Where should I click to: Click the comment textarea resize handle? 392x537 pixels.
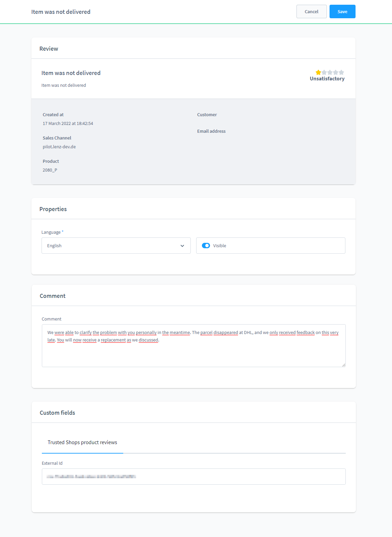coord(343,365)
